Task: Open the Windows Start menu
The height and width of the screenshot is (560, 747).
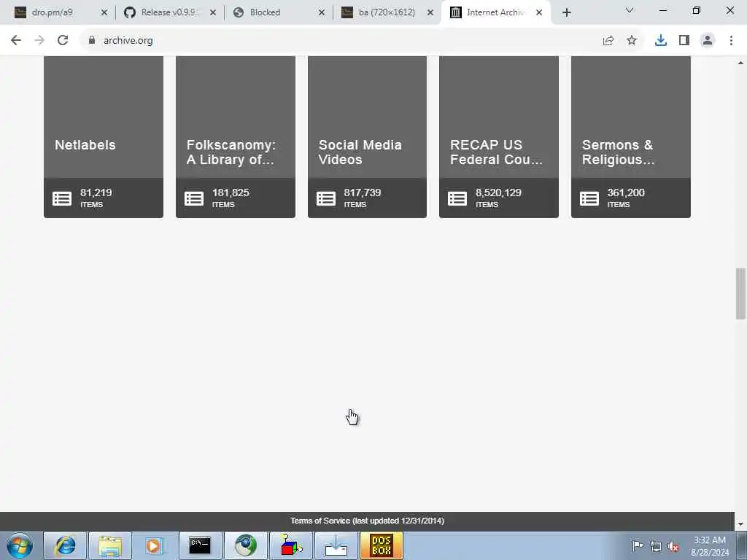Action: point(20,545)
